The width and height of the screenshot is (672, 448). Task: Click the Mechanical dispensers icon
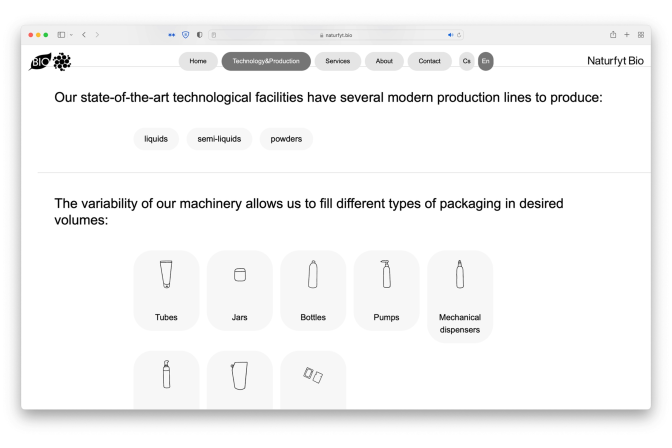coord(460,274)
